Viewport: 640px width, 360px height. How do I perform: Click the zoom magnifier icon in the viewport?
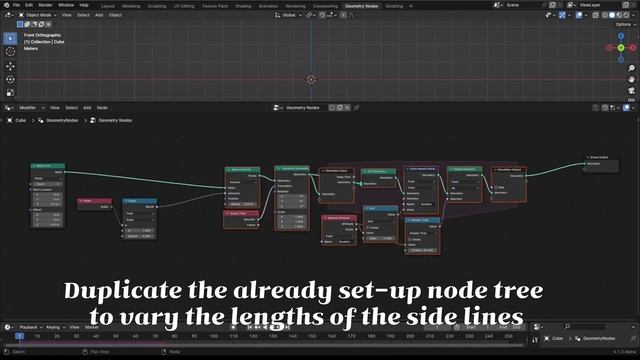[631, 68]
